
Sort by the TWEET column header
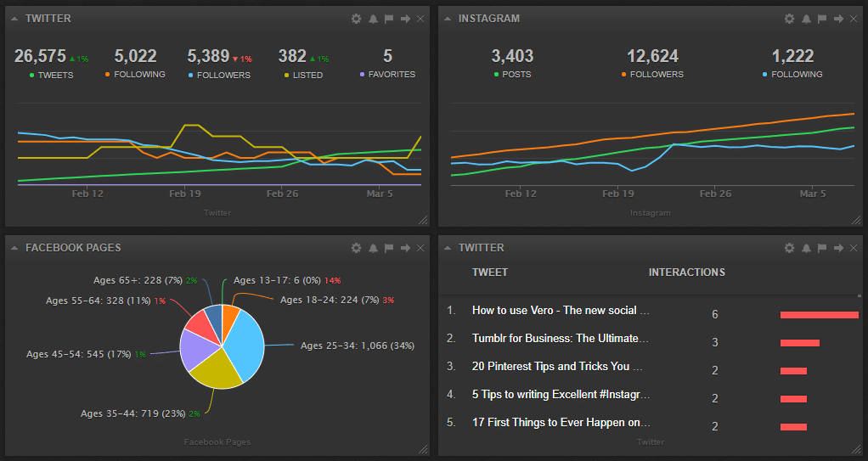pos(490,273)
